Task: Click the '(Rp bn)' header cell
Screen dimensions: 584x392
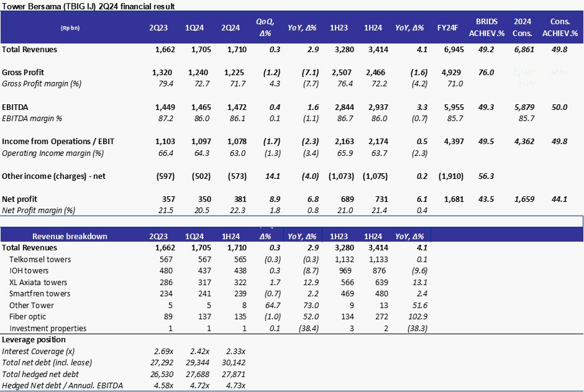Action: [70, 28]
